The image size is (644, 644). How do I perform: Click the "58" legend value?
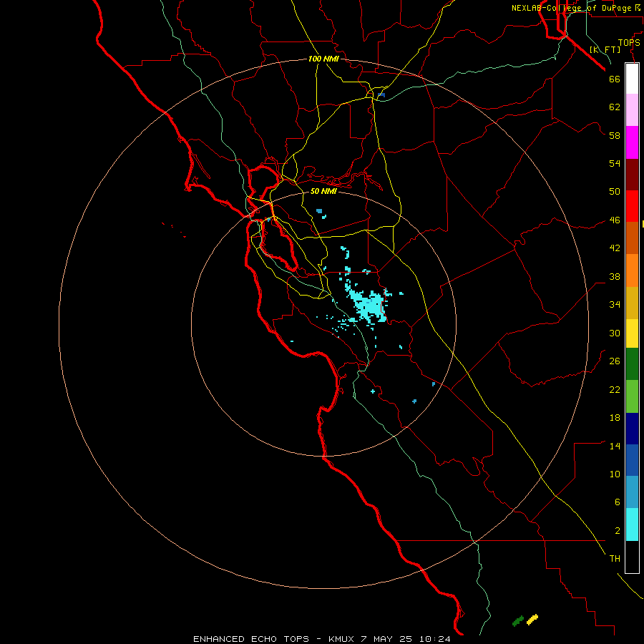[x=615, y=135]
